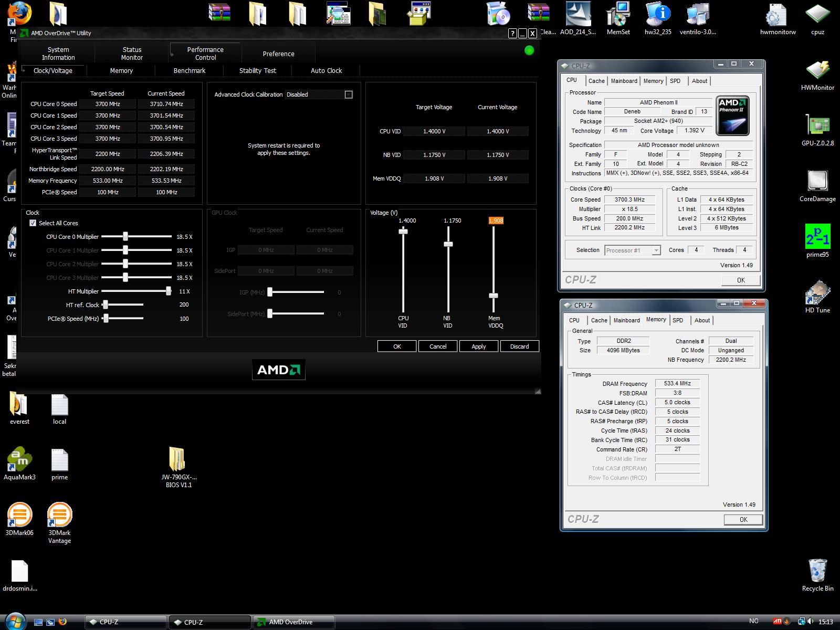Open About tab in upper CPU-Z window

coord(699,81)
